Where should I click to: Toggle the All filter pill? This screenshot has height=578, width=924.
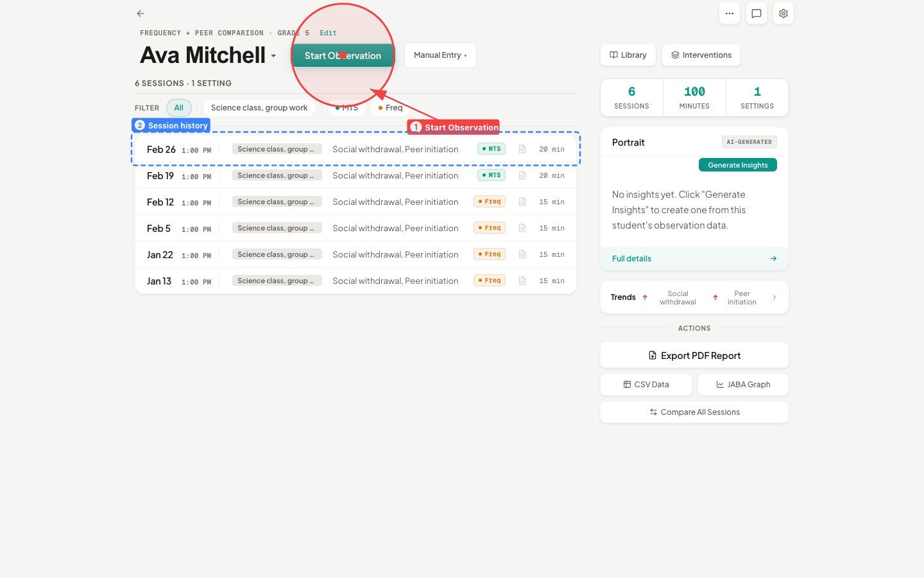tap(179, 108)
